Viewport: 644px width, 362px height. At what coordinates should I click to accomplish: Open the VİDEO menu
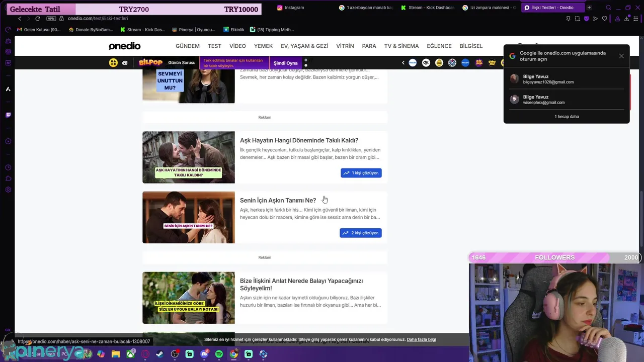click(x=237, y=46)
